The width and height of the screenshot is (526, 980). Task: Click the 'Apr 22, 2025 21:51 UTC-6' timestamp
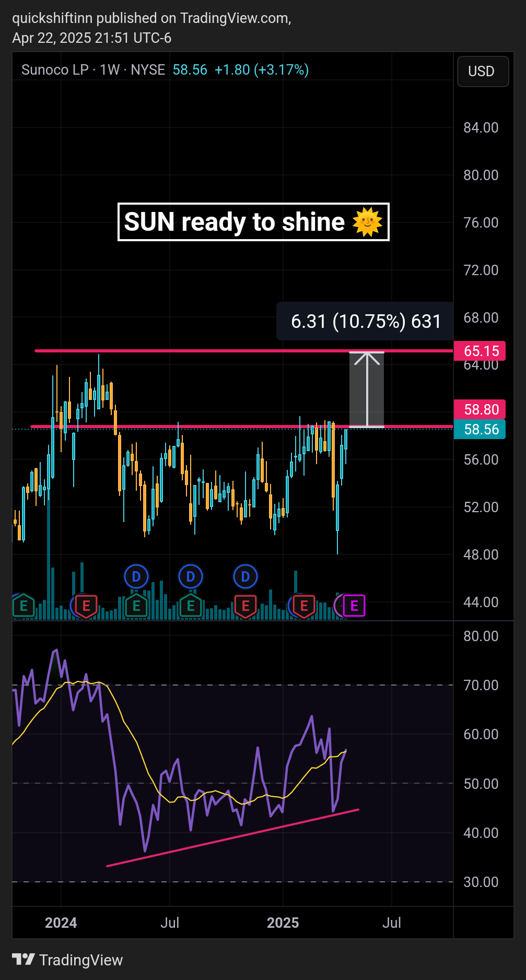pyautogui.click(x=92, y=38)
